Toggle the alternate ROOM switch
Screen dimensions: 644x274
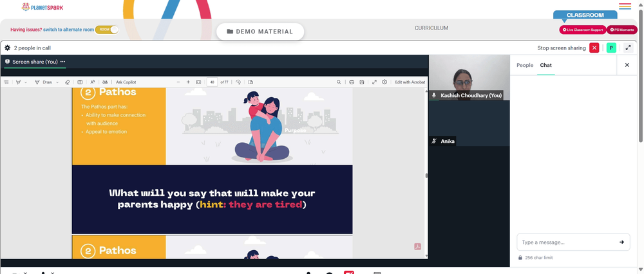(107, 30)
